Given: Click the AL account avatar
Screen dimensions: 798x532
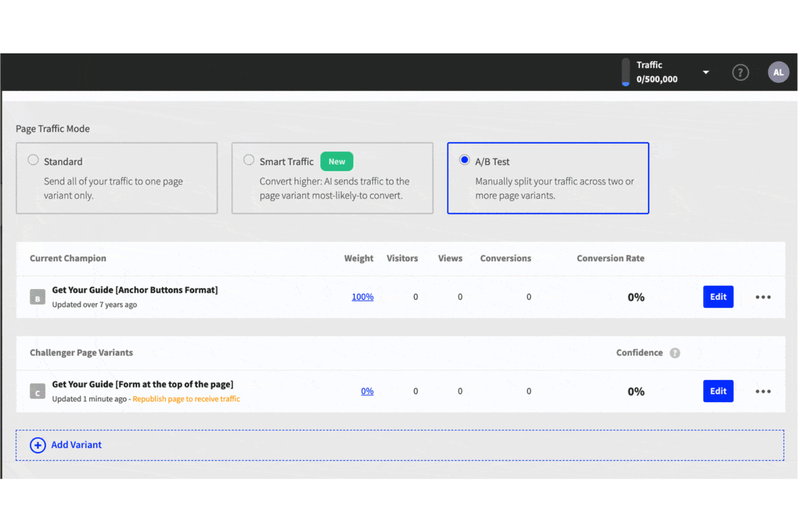Looking at the screenshot, I should [778, 72].
